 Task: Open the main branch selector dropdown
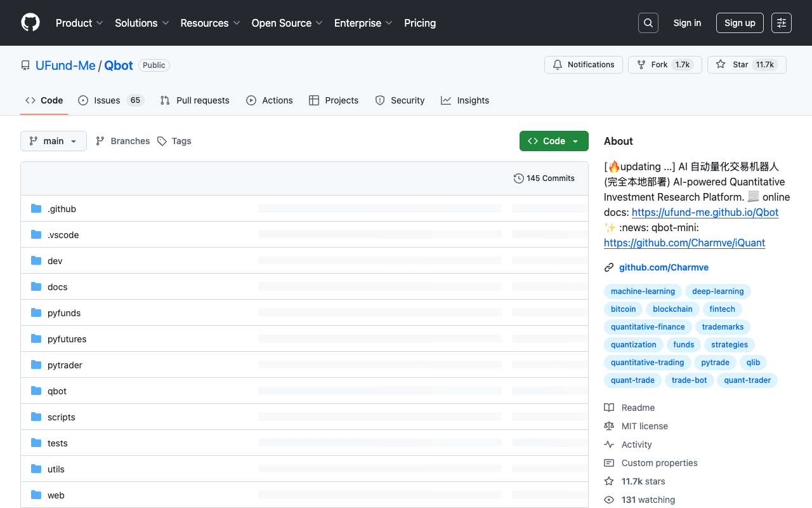(x=53, y=141)
